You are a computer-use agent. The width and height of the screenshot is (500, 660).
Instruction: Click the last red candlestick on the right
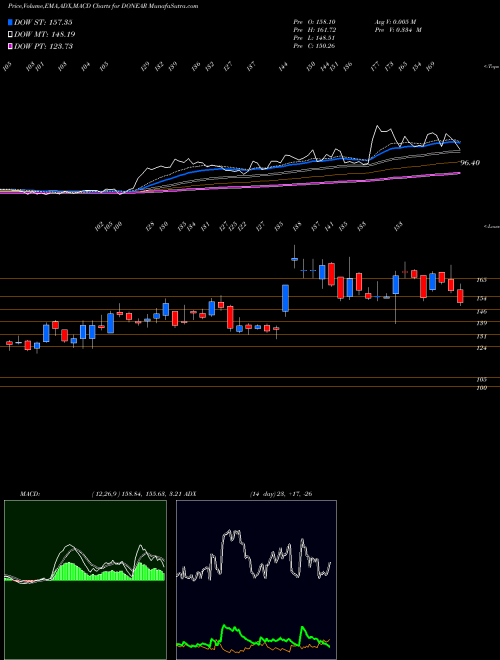[460, 296]
